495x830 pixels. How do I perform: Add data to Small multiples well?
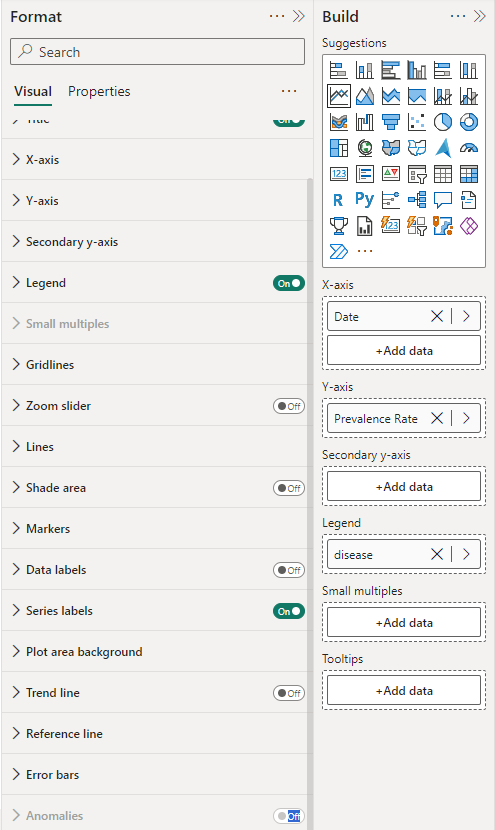(x=404, y=622)
